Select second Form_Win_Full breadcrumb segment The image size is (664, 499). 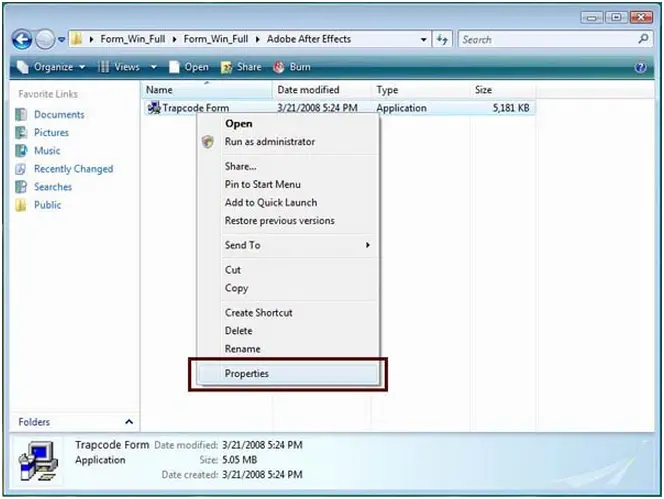pyautogui.click(x=216, y=39)
